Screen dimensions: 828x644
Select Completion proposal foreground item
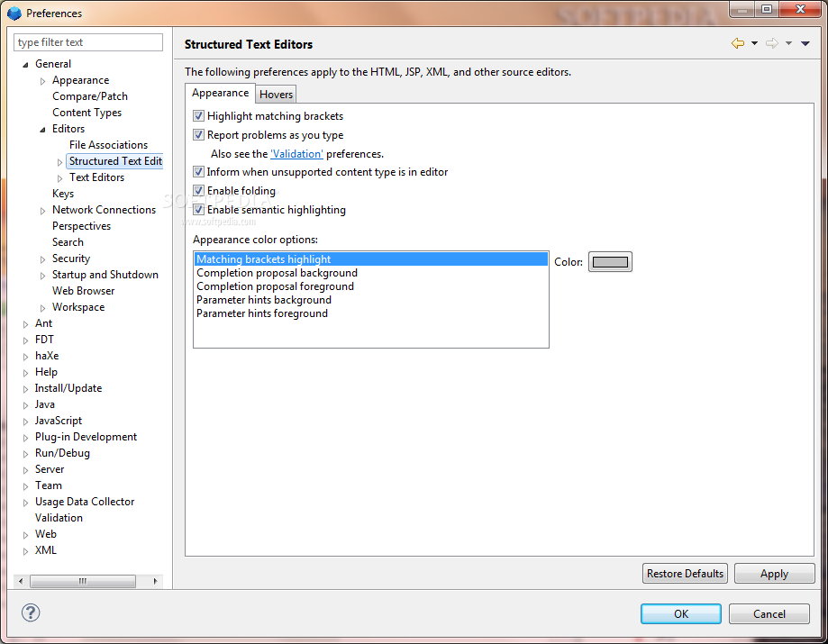pyautogui.click(x=370, y=286)
